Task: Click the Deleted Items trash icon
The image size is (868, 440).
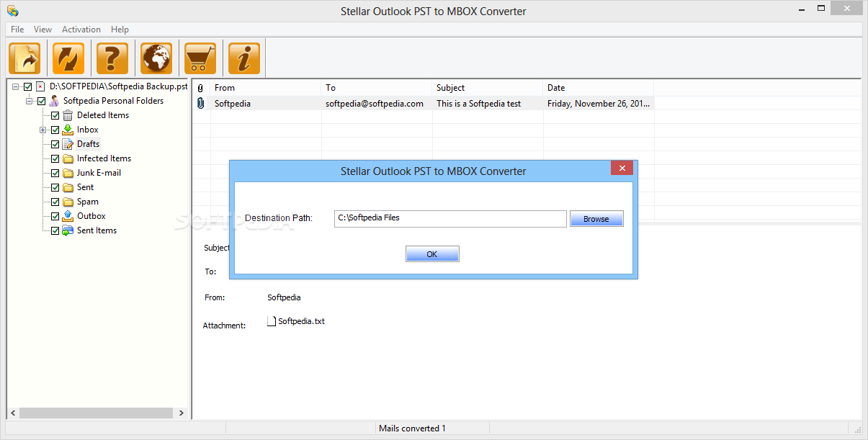Action: [x=68, y=115]
